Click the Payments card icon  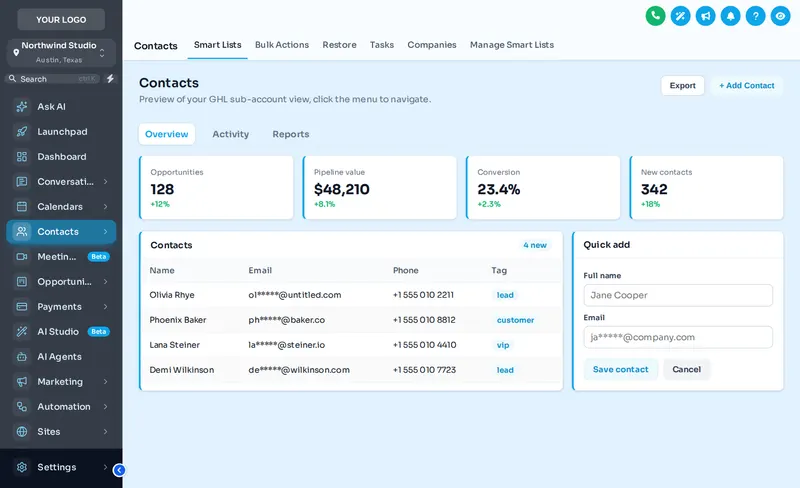(21, 307)
